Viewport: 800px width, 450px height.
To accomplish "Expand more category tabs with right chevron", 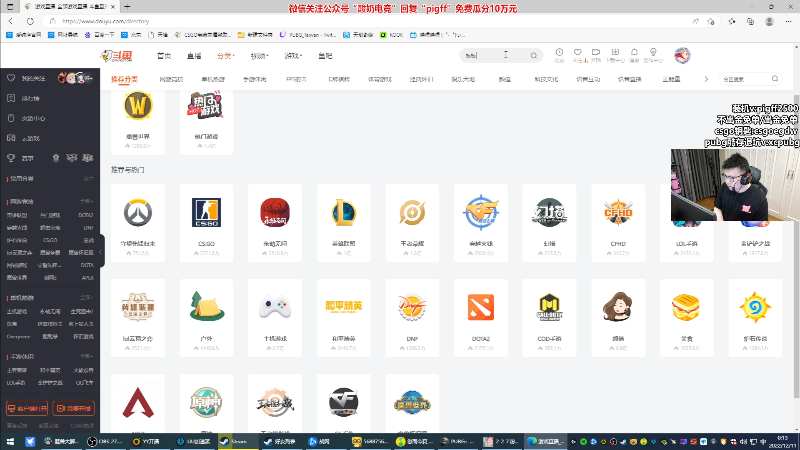I will [x=706, y=79].
